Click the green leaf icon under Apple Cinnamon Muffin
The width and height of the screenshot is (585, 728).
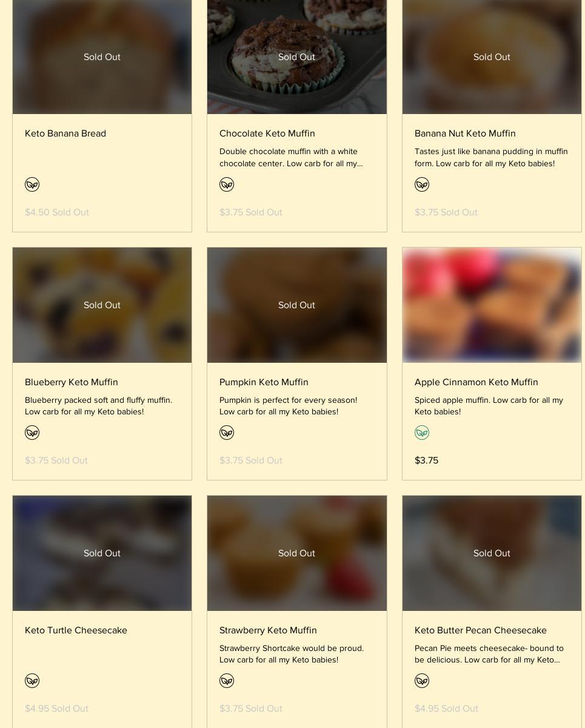[x=422, y=433]
